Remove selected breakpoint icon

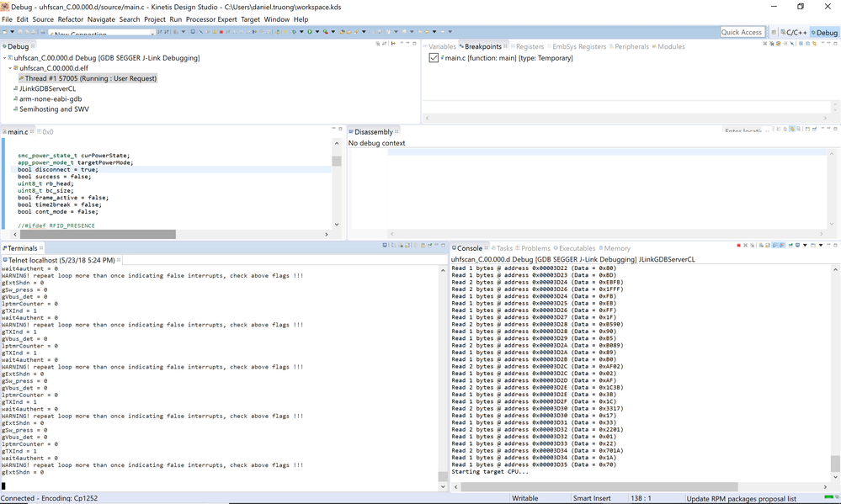(x=765, y=44)
